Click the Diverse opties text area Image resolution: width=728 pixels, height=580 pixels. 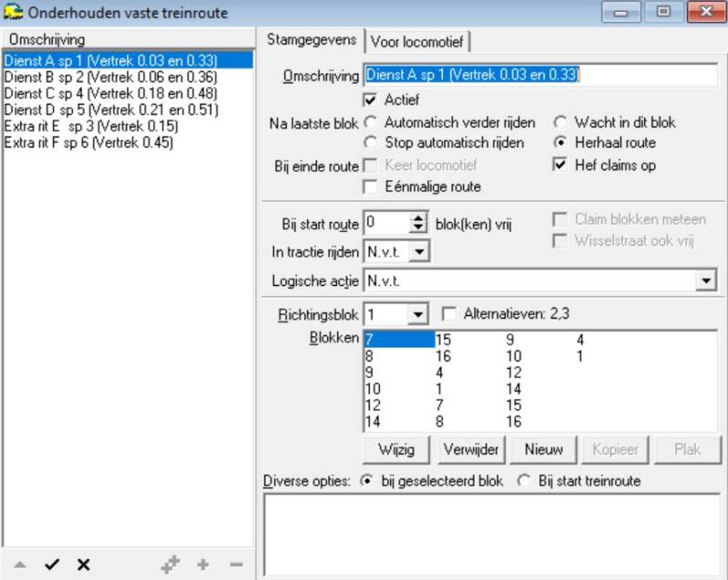point(492,535)
